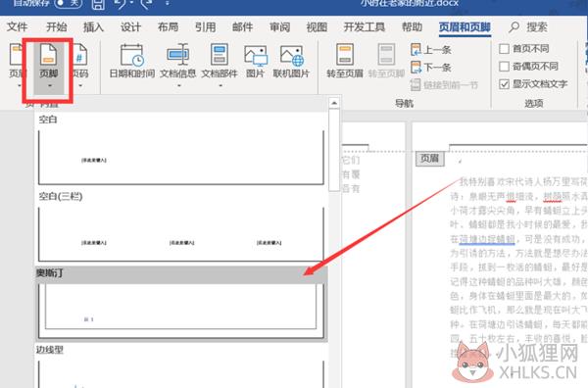Click the undo icon in title bar
Viewport: 588px width, 388px height.
[x=120, y=3]
